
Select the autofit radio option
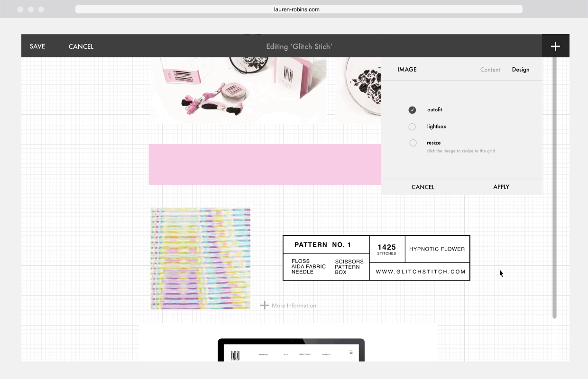tap(412, 110)
